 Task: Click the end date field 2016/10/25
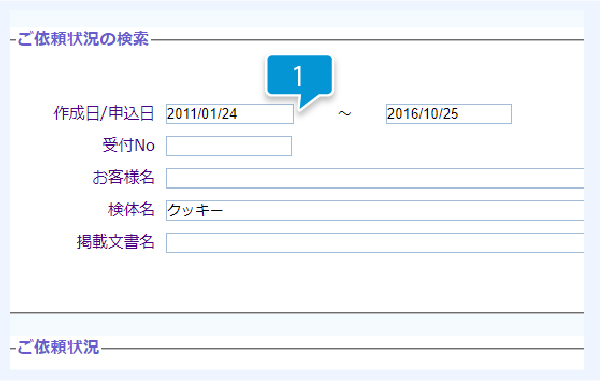pyautogui.click(x=448, y=114)
